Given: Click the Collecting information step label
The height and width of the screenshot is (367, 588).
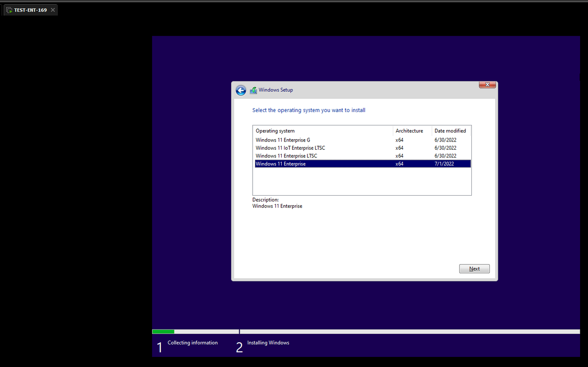Looking at the screenshot, I should [x=192, y=343].
